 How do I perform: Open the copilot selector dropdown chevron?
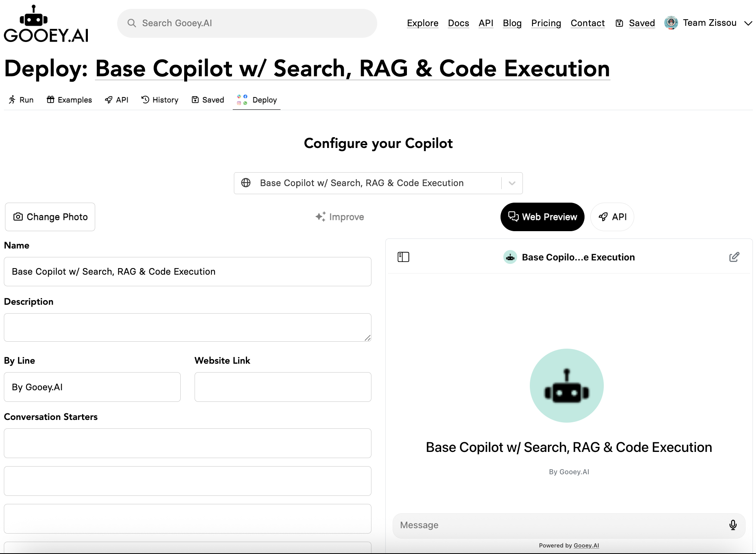(x=512, y=183)
